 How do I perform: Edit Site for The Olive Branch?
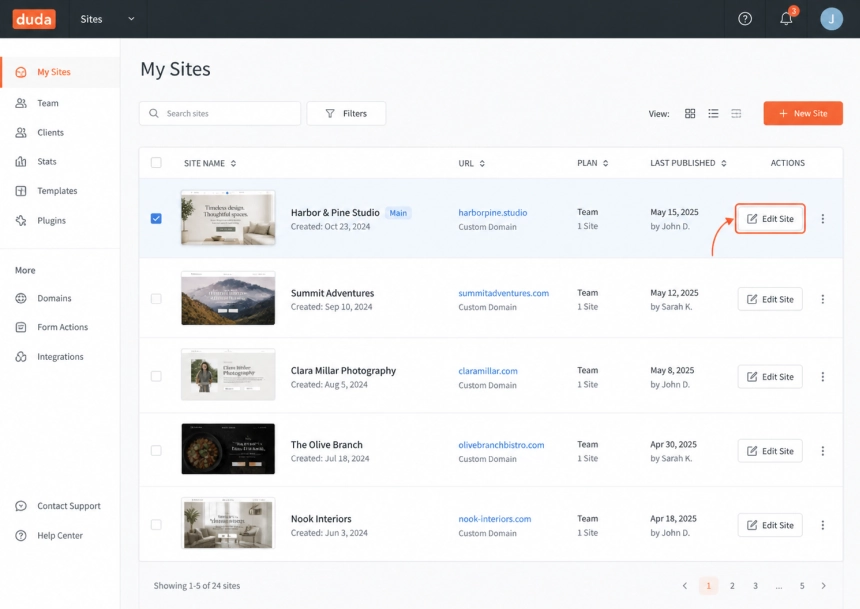click(x=770, y=450)
